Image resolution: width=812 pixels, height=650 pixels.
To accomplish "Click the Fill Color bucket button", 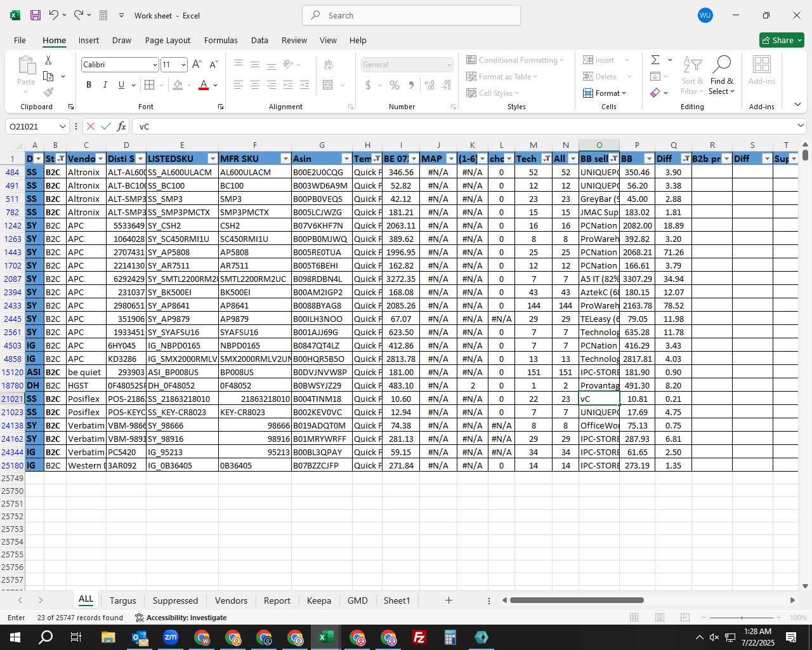I will 178,84.
